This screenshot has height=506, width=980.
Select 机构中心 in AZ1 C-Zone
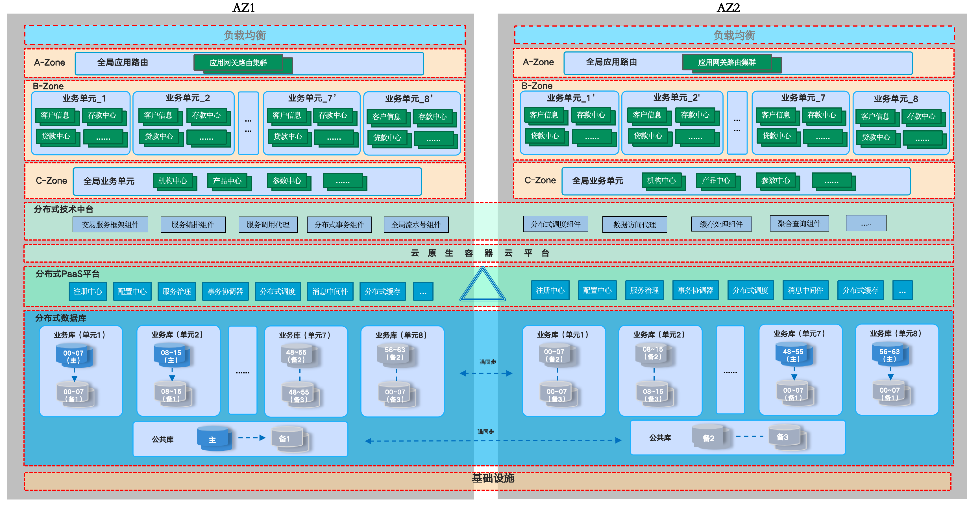point(173,180)
